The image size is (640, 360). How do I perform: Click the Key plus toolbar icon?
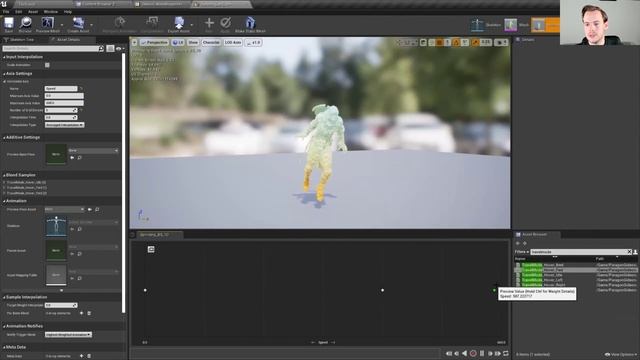pos(209,24)
